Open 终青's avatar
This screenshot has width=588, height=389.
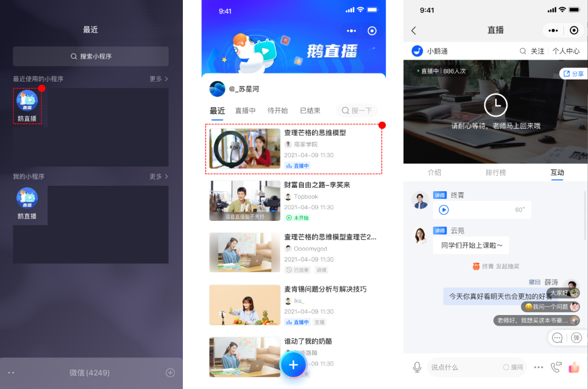[x=420, y=201]
